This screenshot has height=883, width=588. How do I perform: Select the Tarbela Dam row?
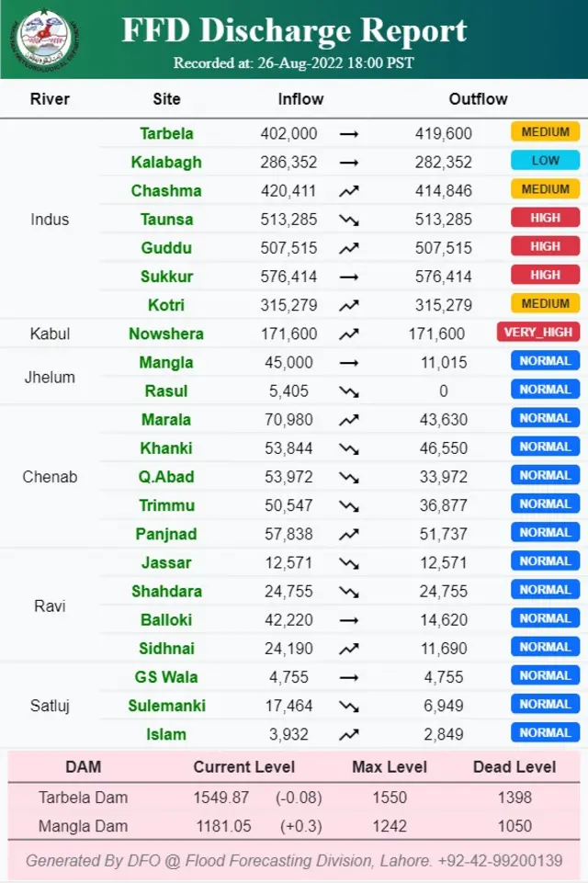(294, 798)
